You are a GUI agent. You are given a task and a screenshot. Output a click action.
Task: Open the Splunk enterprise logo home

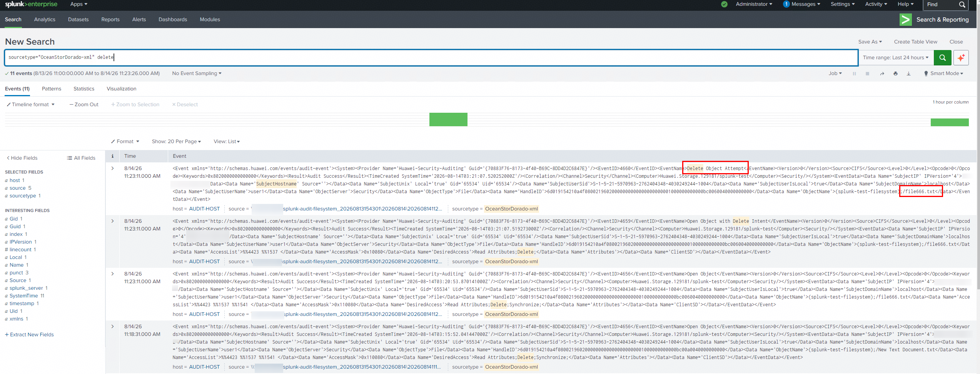(x=31, y=4)
